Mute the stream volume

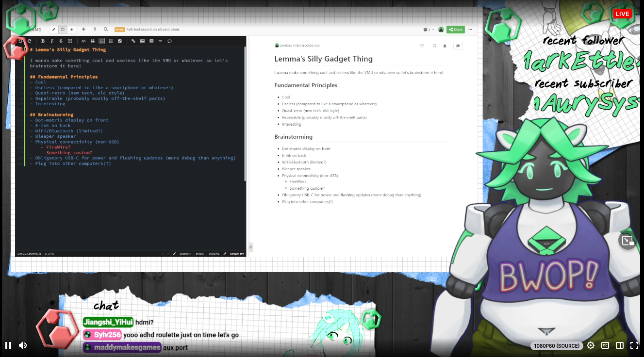23,345
